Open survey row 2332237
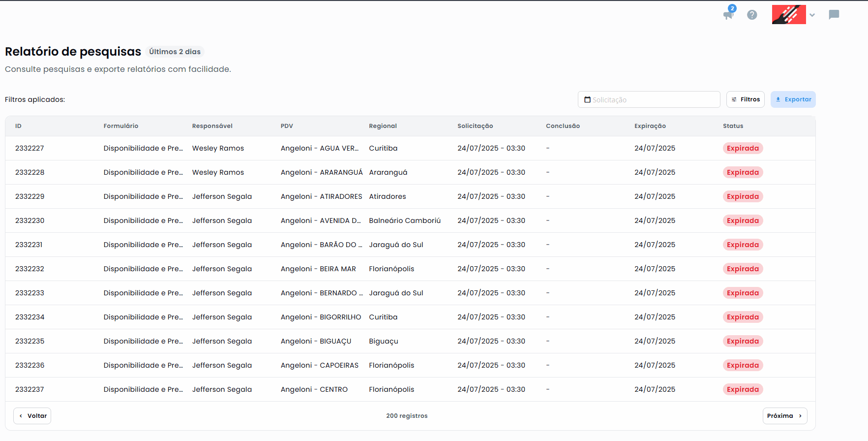The image size is (868, 441). click(x=30, y=389)
